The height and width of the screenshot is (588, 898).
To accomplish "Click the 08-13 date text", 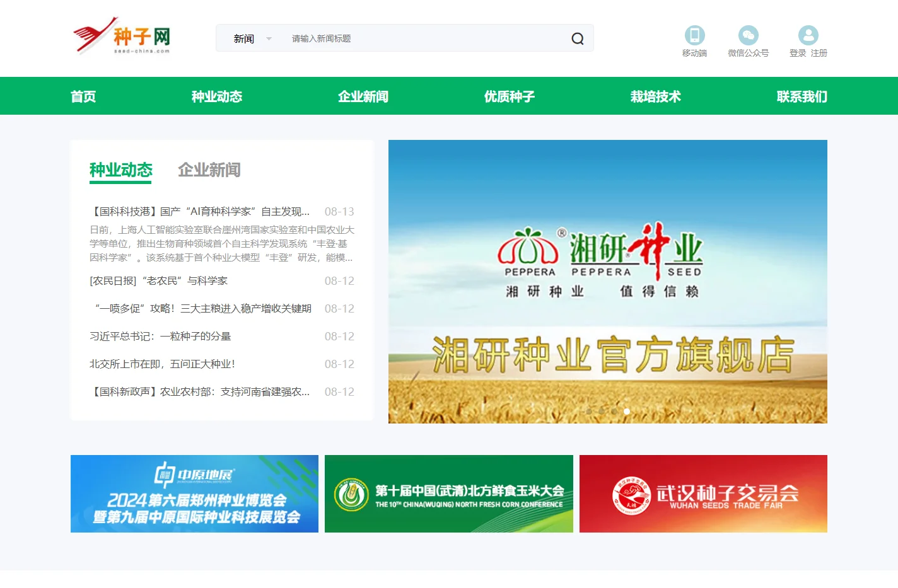I will click(339, 212).
